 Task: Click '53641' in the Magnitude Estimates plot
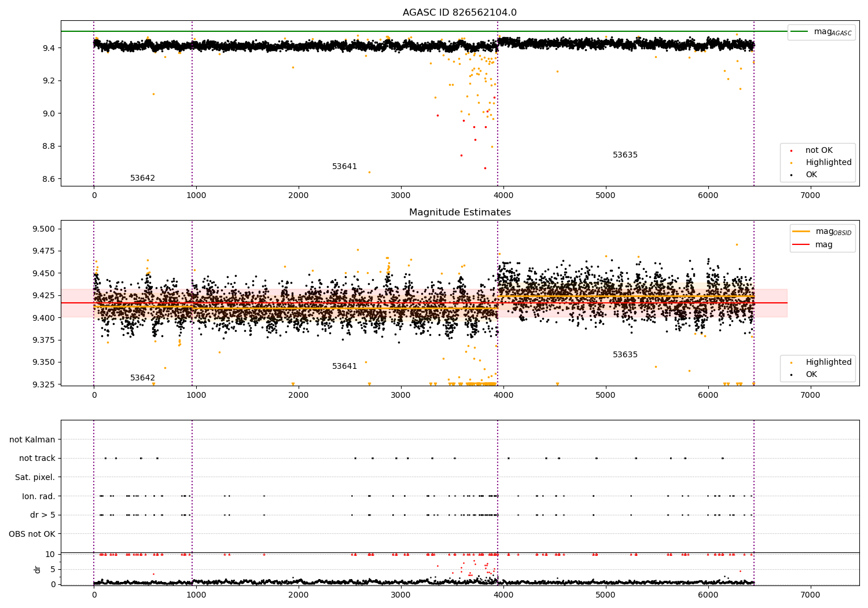(x=344, y=366)
